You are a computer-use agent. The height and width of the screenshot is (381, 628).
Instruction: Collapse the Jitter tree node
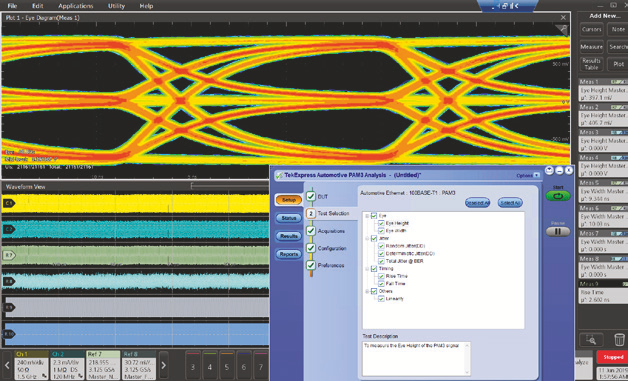pos(367,238)
